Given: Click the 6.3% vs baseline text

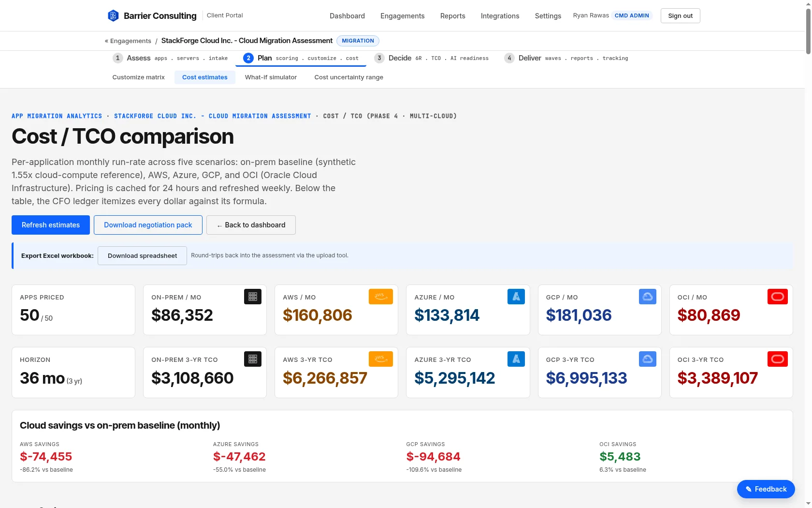Looking at the screenshot, I should (623, 470).
